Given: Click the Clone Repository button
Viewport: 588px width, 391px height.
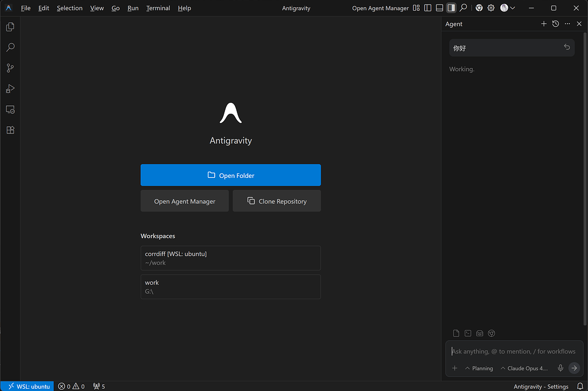Looking at the screenshot, I should click(x=277, y=201).
